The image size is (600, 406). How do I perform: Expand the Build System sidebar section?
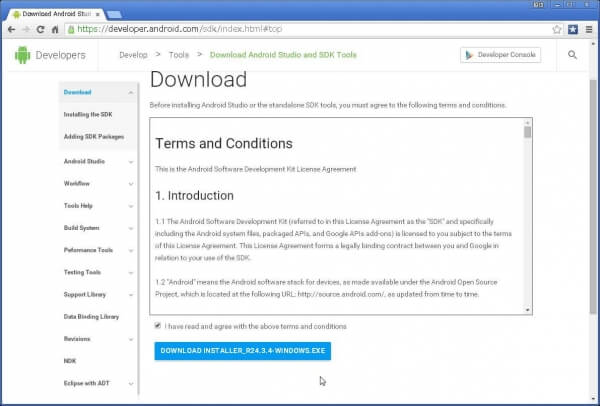point(131,228)
